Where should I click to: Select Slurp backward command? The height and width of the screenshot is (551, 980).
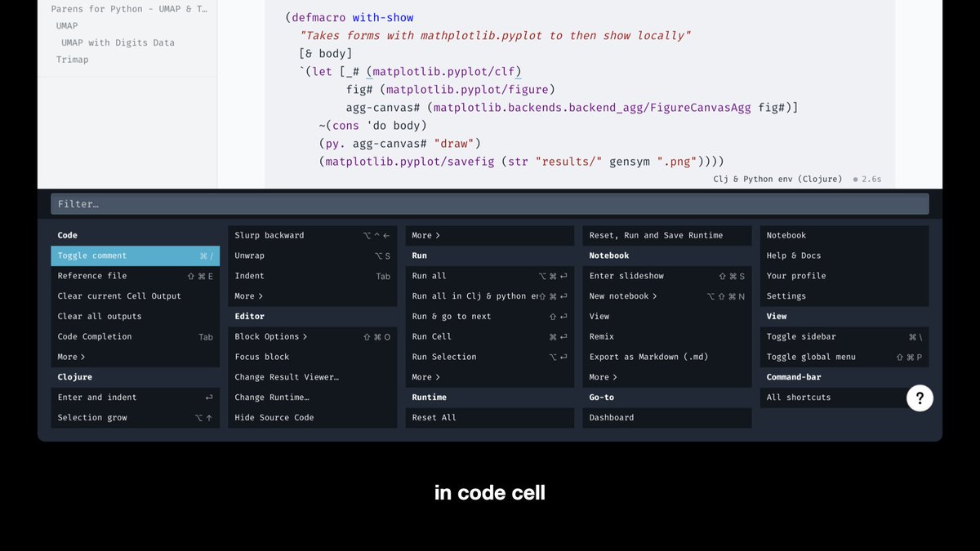(x=312, y=235)
